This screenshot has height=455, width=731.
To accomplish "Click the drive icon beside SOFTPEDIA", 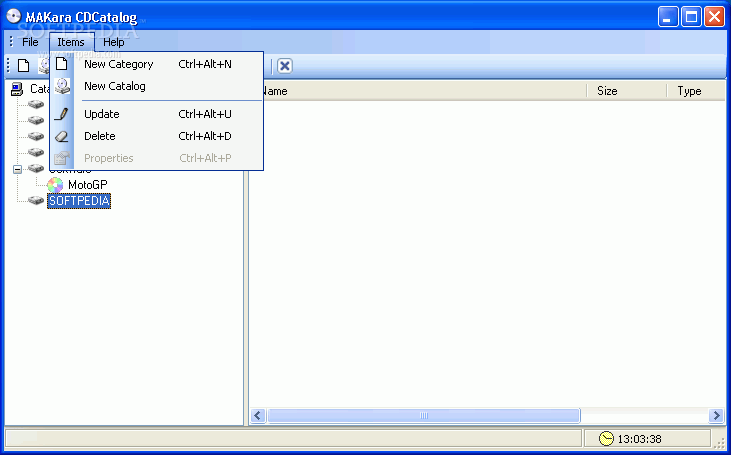I will point(36,200).
